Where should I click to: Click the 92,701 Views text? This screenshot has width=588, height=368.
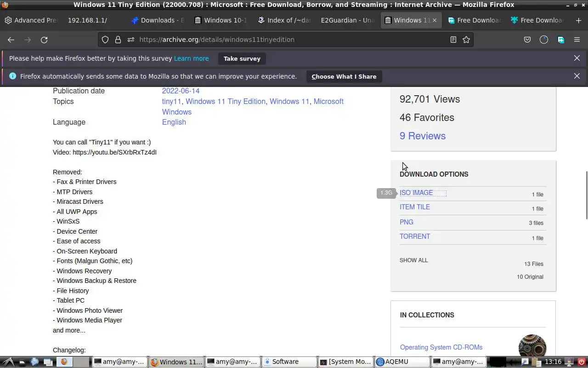tap(430, 99)
